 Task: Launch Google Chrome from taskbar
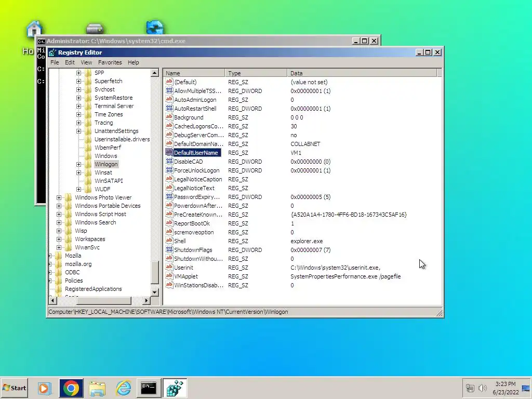pos(71,388)
